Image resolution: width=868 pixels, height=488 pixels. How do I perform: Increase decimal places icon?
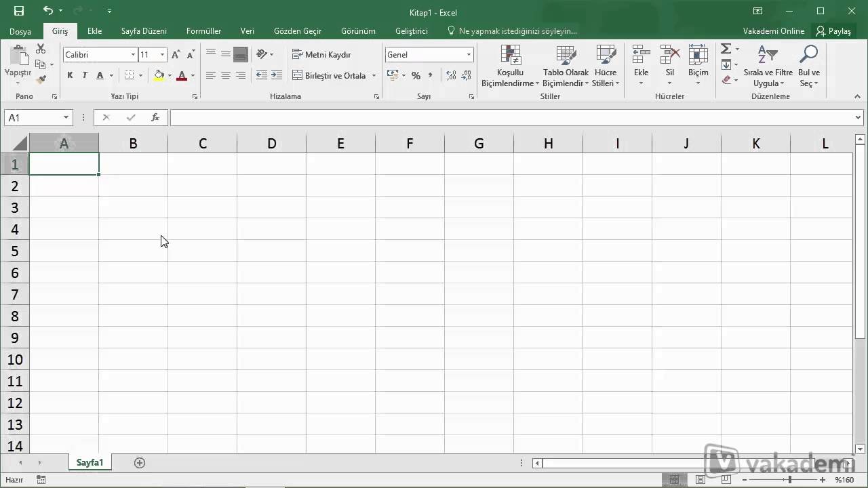tap(450, 75)
